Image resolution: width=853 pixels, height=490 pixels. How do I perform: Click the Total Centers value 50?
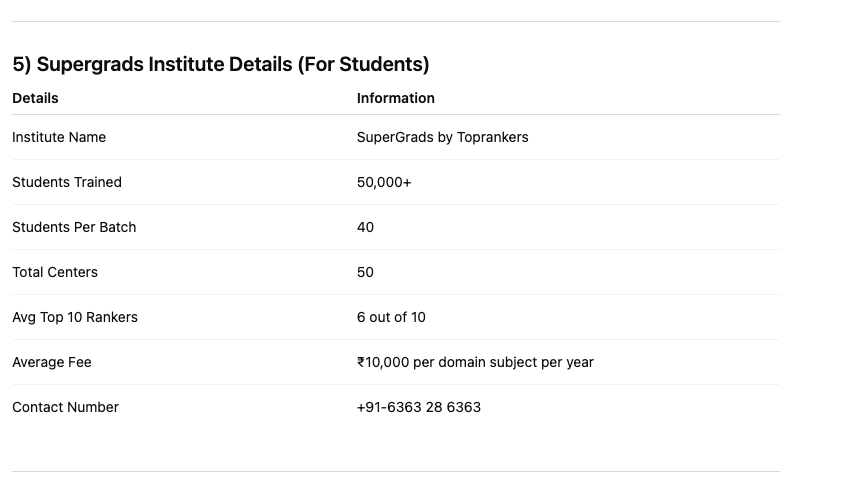[365, 272]
